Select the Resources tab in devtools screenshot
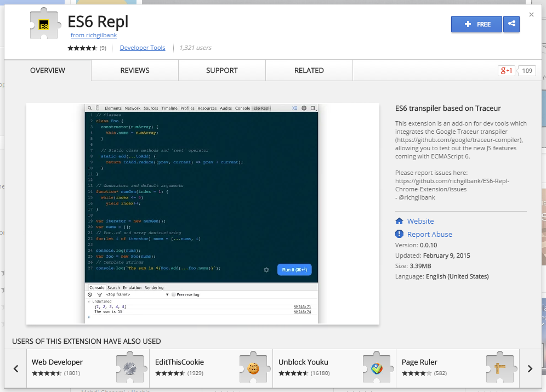Image resolution: width=546 pixels, height=392 pixels. pos(207,108)
